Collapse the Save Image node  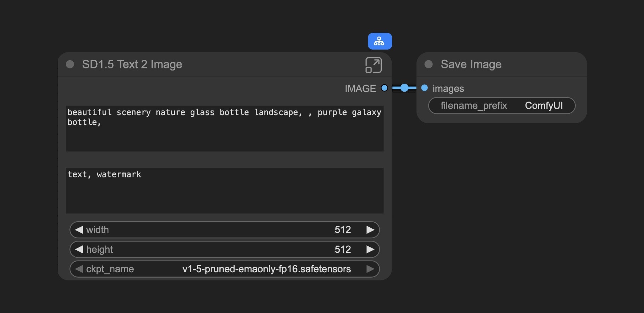[x=429, y=64]
